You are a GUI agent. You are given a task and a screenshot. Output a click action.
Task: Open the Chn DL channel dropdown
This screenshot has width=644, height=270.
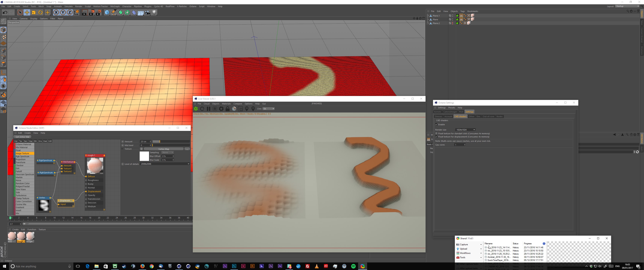click(269, 109)
